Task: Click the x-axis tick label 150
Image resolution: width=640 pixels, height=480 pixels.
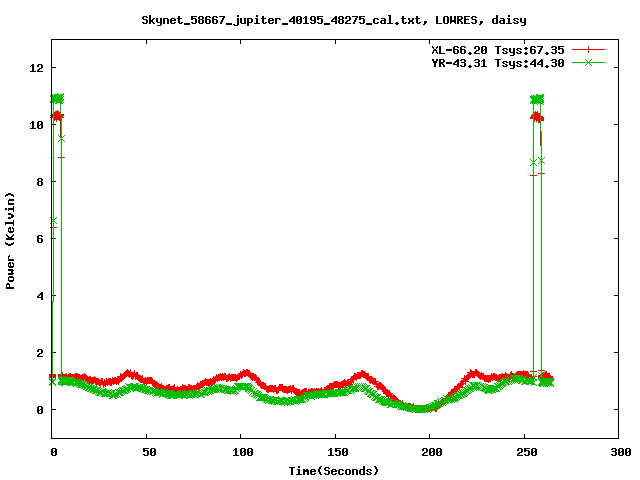Action: (x=338, y=452)
